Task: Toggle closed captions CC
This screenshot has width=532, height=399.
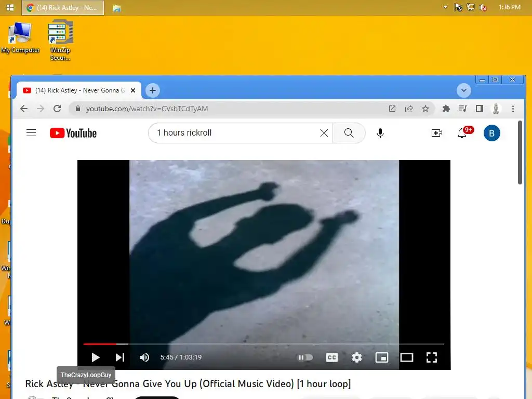Action: click(x=332, y=357)
